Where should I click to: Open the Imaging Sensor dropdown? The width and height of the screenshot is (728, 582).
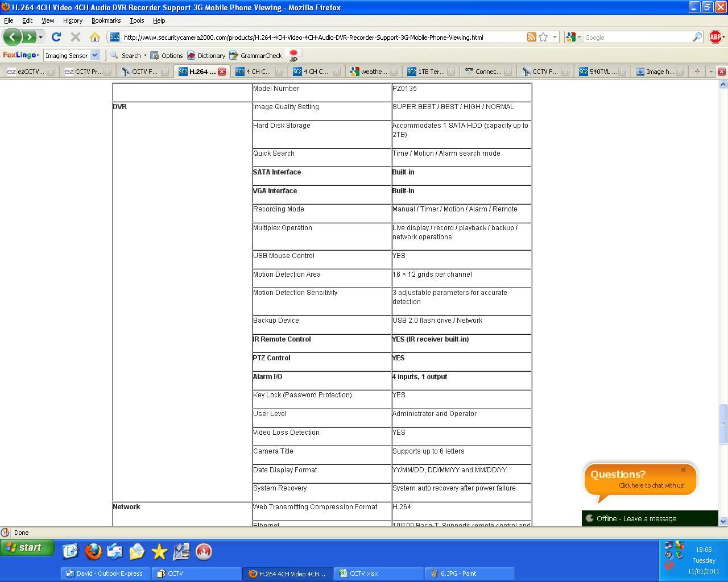[x=94, y=56]
